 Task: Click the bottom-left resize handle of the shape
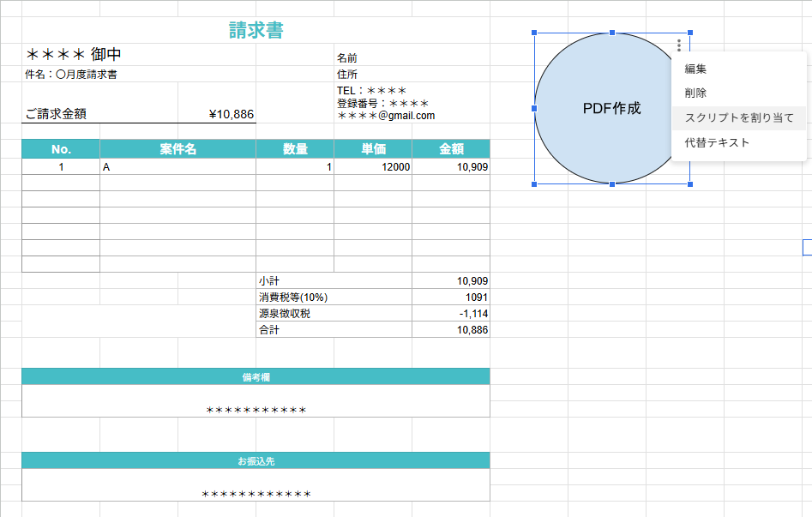[534, 183]
